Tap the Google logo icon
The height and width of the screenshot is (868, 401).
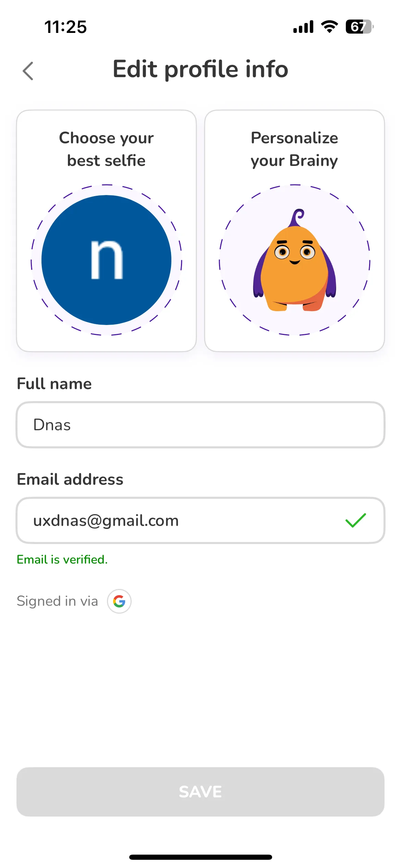pos(119,601)
